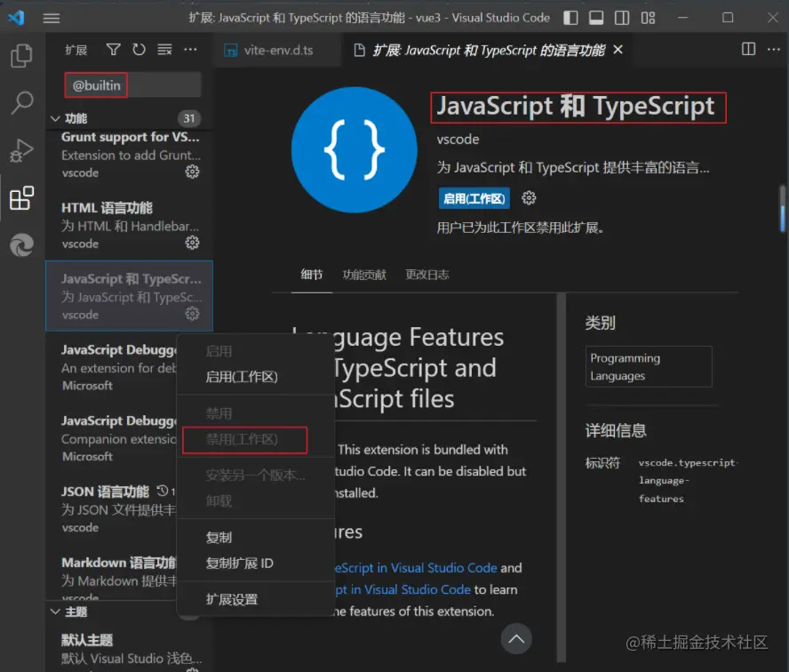Open the Explorer view in activity bar
Screen dimensions: 789x672
(x=21, y=55)
